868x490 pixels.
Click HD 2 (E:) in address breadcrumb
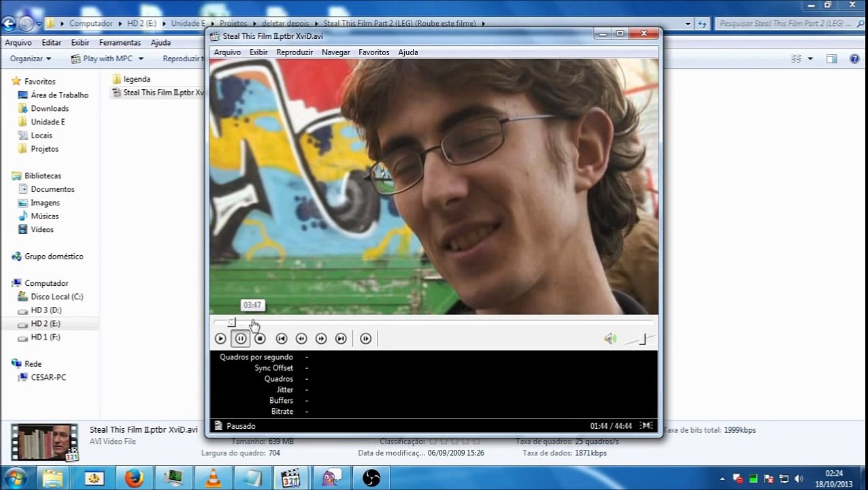tap(141, 23)
